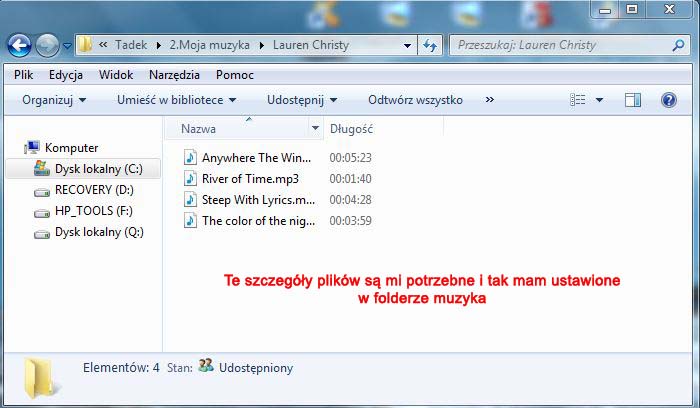
Task: Click duration 00:01:40
Action: click(x=350, y=179)
